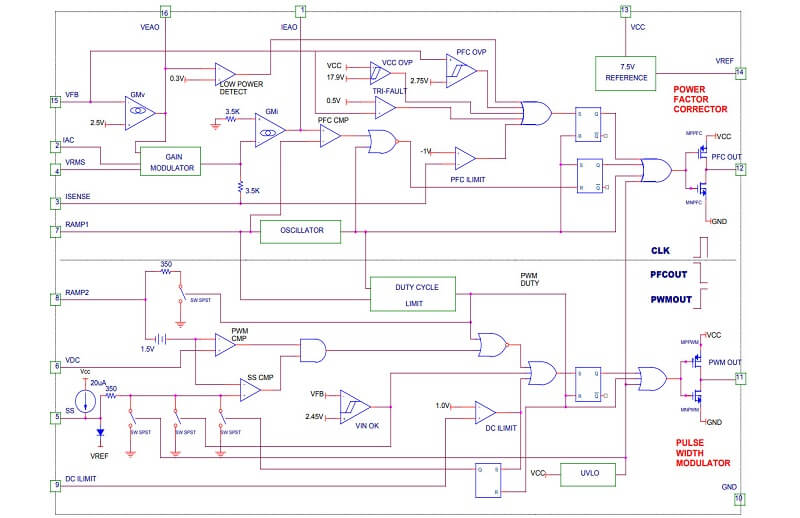Select the PFC CMP comparator triangle
Viewport: 800px width, 518px height.
tap(331, 136)
